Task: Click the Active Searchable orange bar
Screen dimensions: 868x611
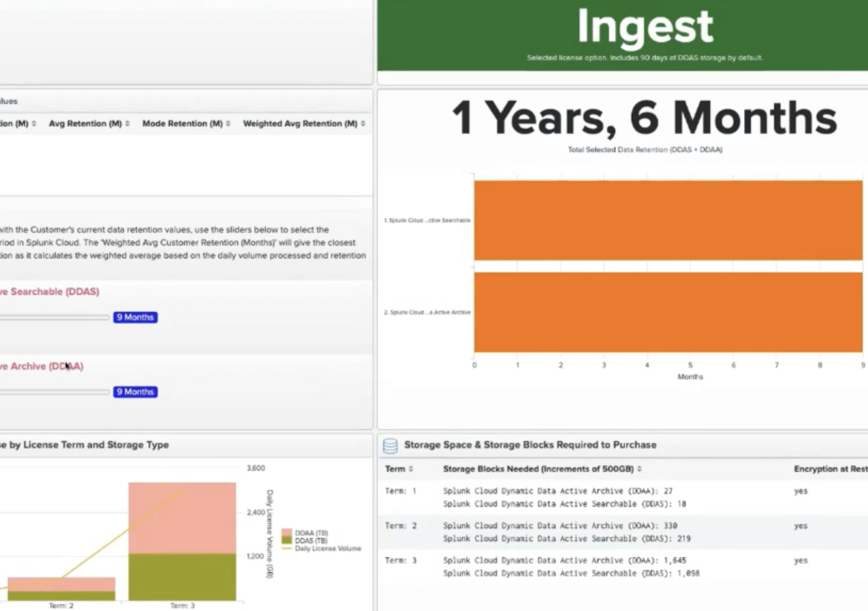Action: 668,220
